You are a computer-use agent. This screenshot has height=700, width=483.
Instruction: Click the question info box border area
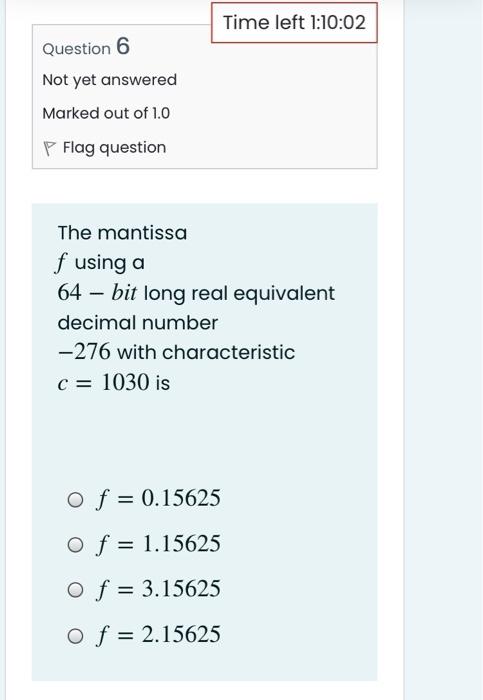[x=205, y=96]
